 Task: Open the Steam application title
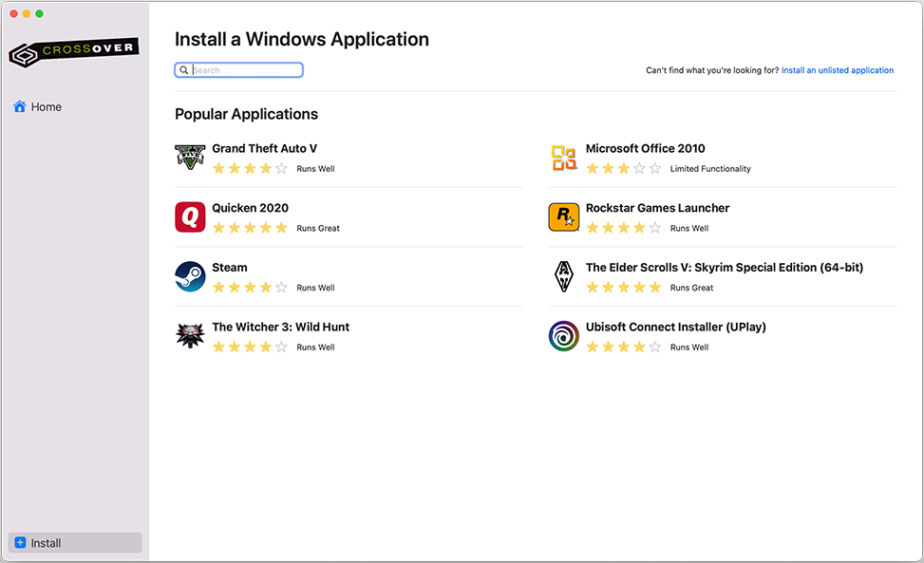coord(230,268)
